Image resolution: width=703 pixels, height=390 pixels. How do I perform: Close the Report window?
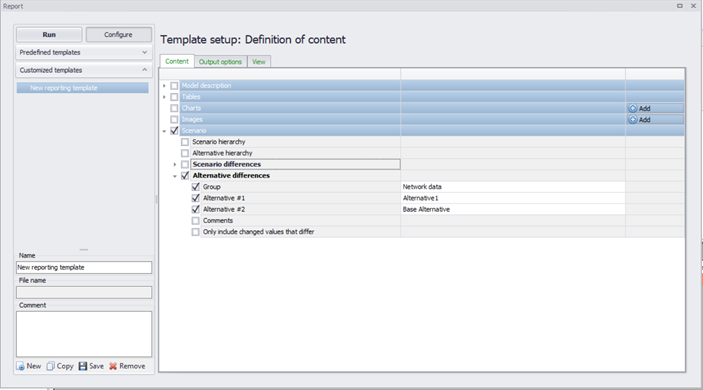(693, 6)
